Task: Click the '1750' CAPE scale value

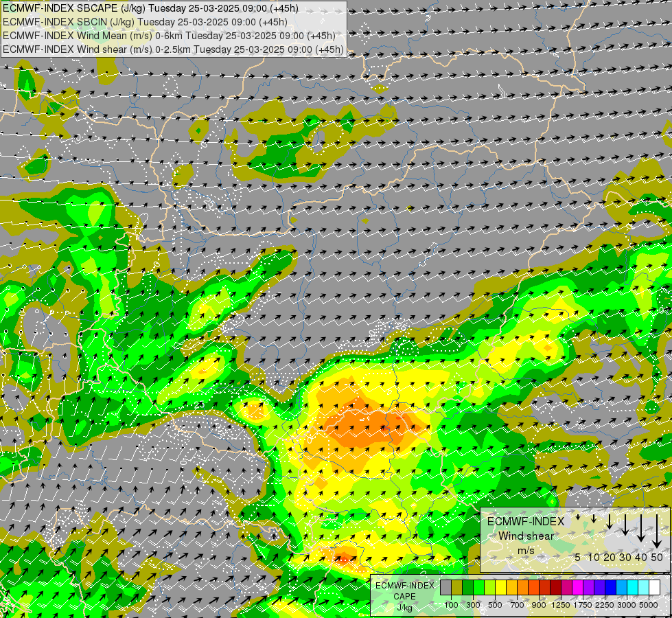Action: pyautogui.click(x=583, y=605)
